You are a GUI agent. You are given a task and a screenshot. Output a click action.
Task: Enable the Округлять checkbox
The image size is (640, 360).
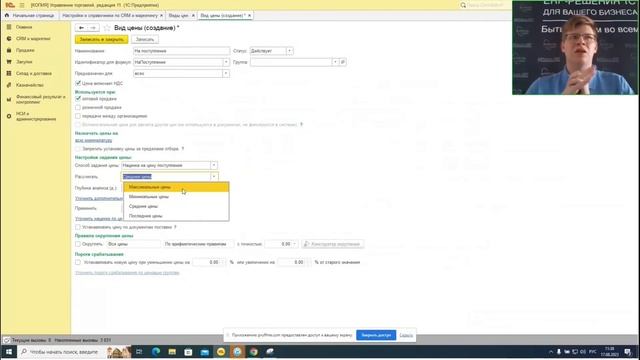[78, 244]
